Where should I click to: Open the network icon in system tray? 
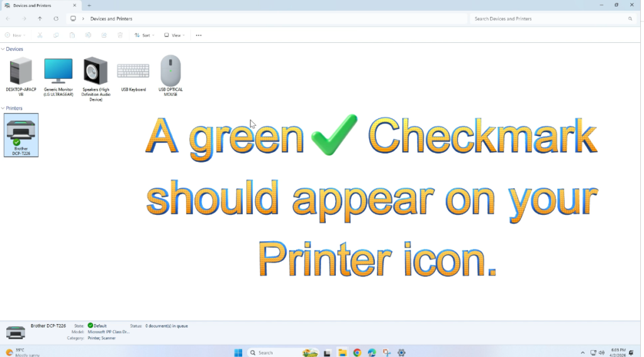point(593,353)
